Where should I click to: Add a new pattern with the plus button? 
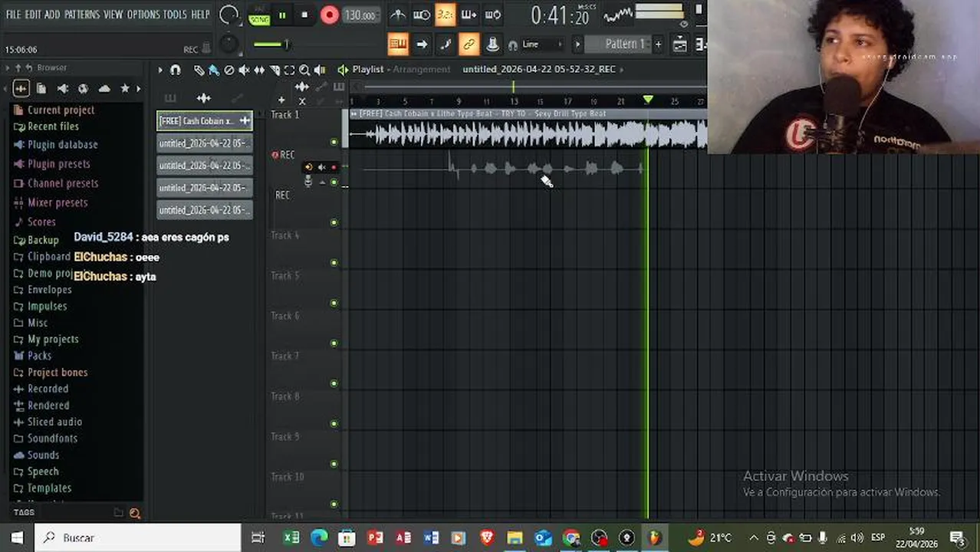pos(658,44)
